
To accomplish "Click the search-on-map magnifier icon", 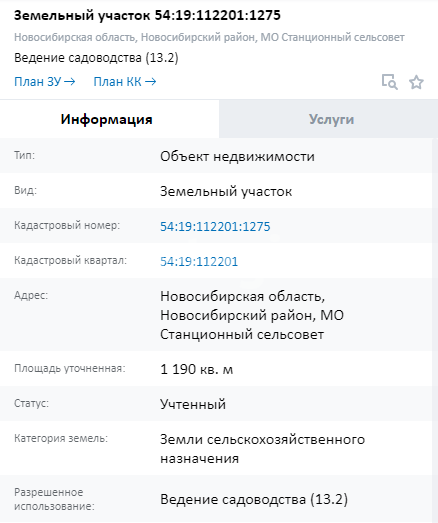I will pyautogui.click(x=389, y=82).
